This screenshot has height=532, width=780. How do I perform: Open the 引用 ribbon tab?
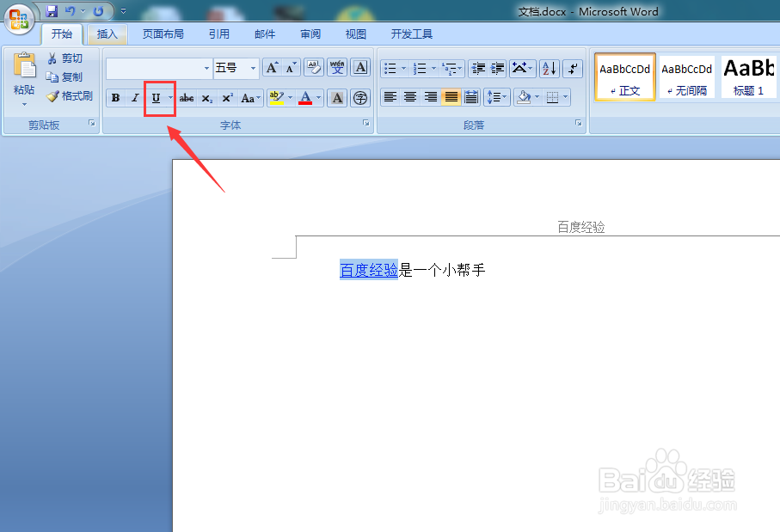pos(219,34)
